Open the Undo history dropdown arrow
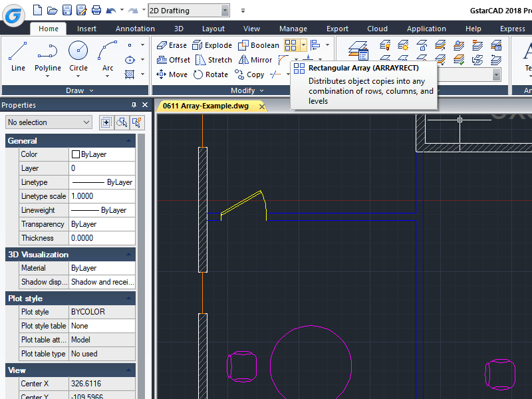 click(122, 10)
